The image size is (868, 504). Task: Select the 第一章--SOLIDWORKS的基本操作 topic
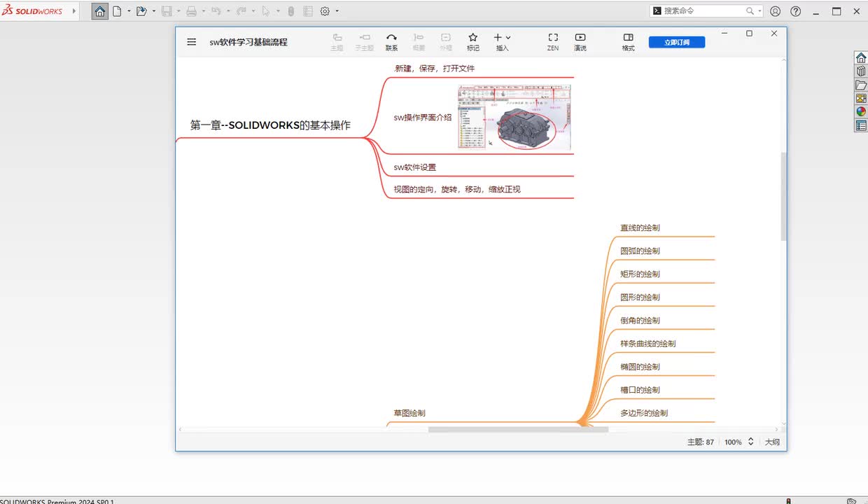[x=270, y=125]
